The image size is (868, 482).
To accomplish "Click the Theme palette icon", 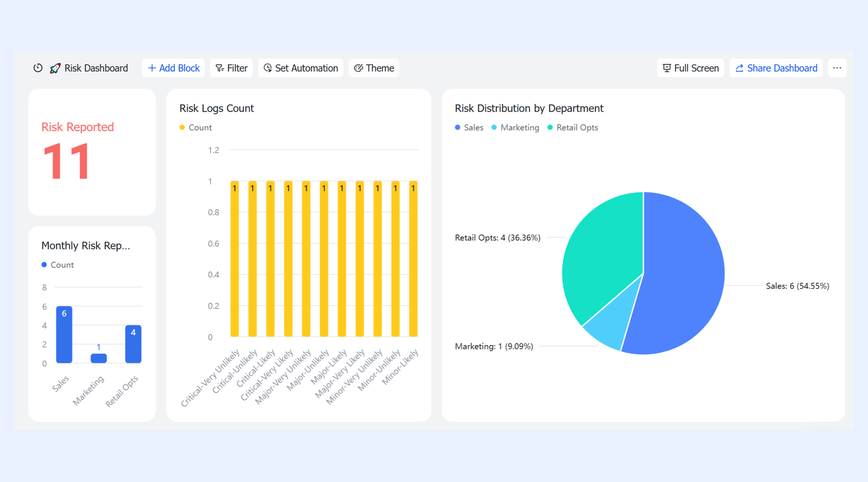I will point(358,68).
